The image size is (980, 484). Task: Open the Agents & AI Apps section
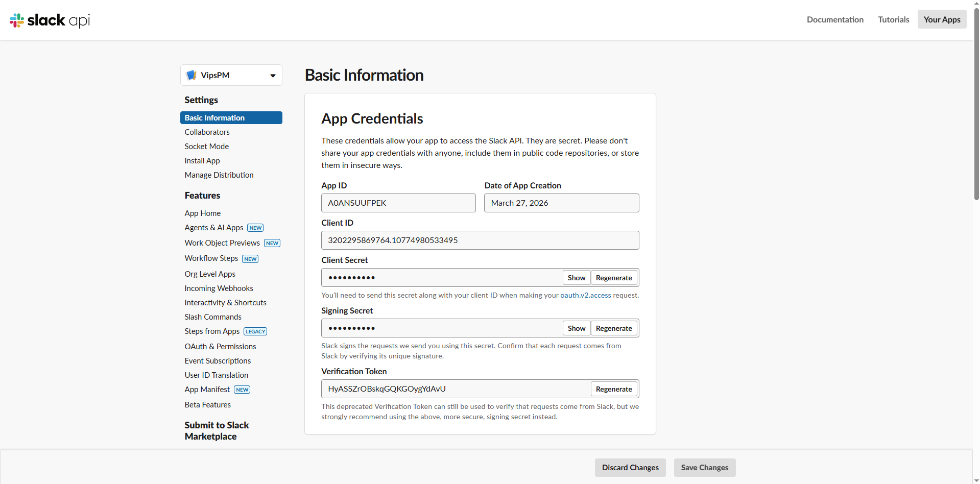[x=214, y=228]
